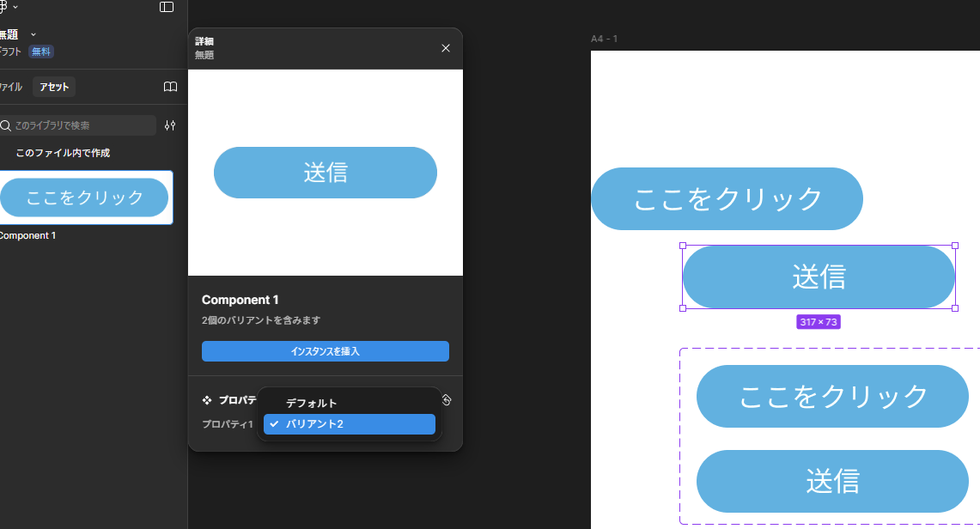Select the Component 1 asset thumbnail
The width and height of the screenshot is (980, 529).
pos(84,198)
